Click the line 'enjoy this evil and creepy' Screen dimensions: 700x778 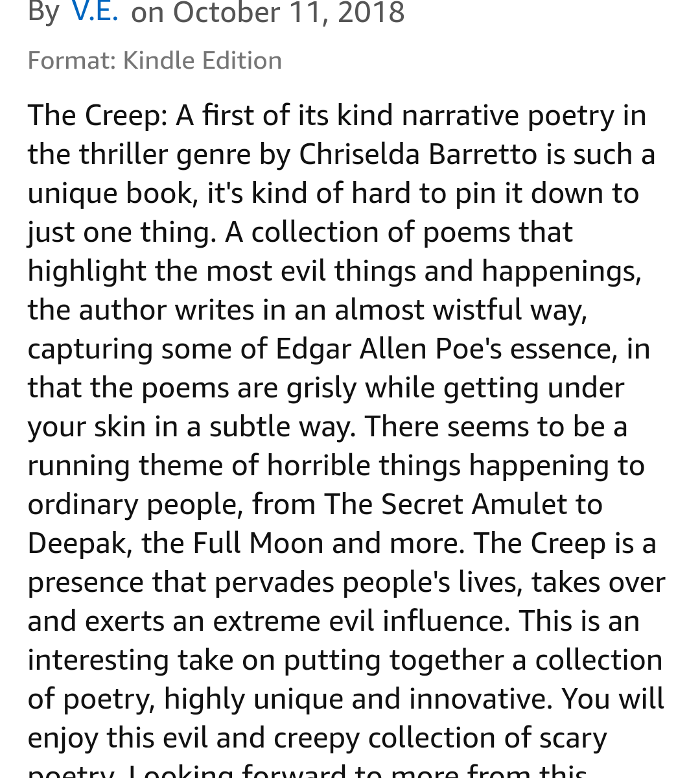point(316,738)
